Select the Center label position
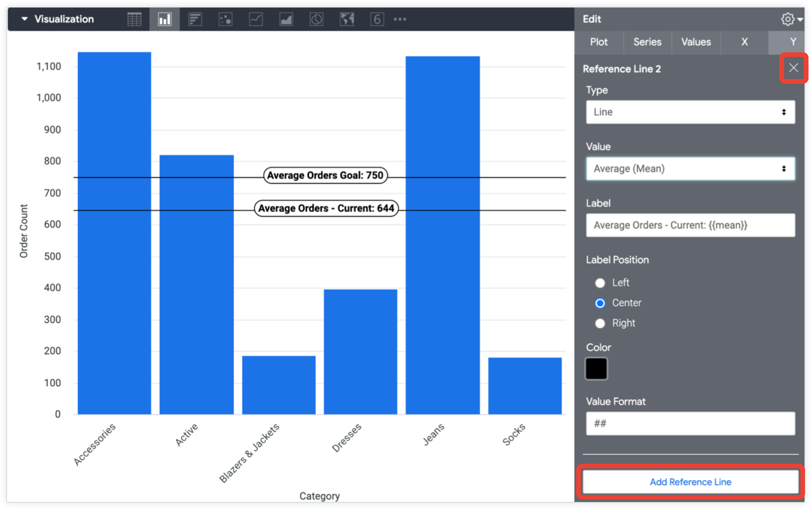Image resolution: width=812 pixels, height=509 pixels. pos(600,303)
